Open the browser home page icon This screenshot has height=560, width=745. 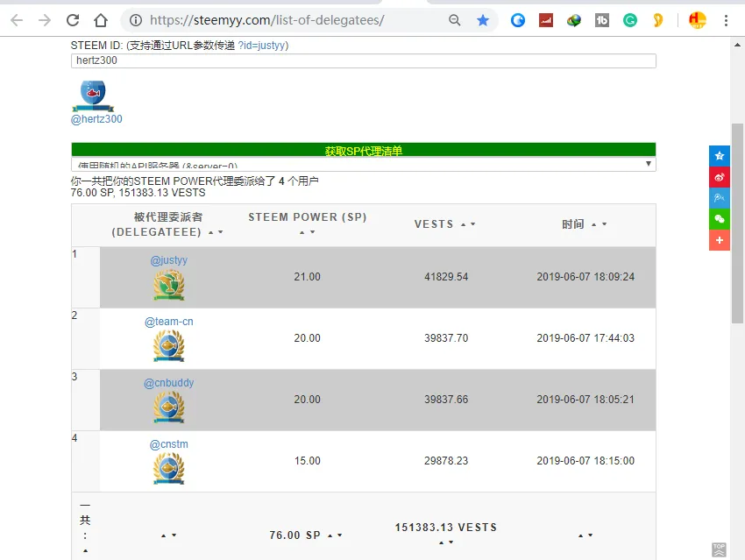coord(101,20)
